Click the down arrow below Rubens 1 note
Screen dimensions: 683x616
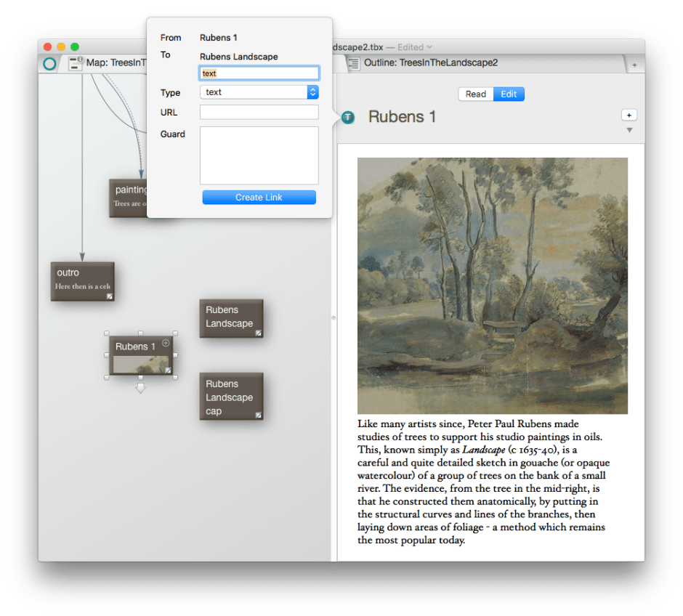tap(140, 389)
